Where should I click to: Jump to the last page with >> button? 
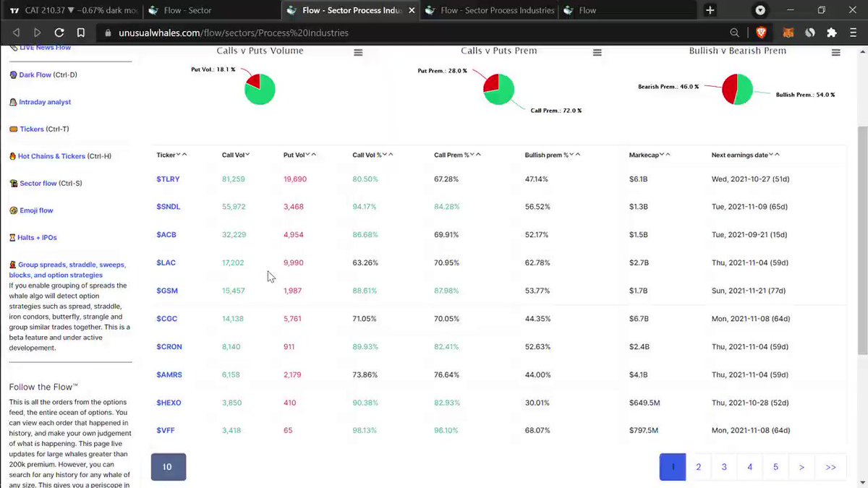[830, 467]
